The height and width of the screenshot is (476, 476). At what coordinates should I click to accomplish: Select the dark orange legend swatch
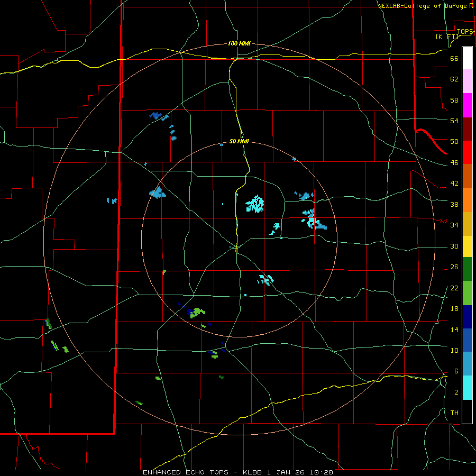(x=467, y=176)
